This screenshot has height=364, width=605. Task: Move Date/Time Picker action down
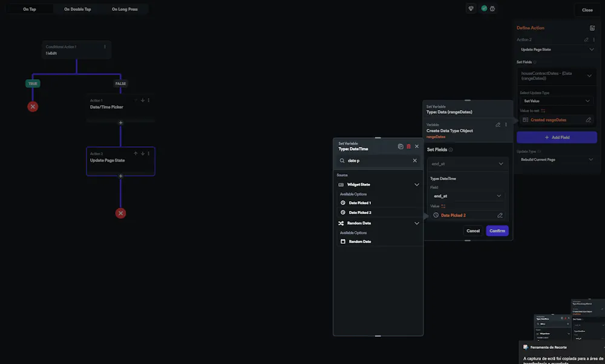pos(142,100)
